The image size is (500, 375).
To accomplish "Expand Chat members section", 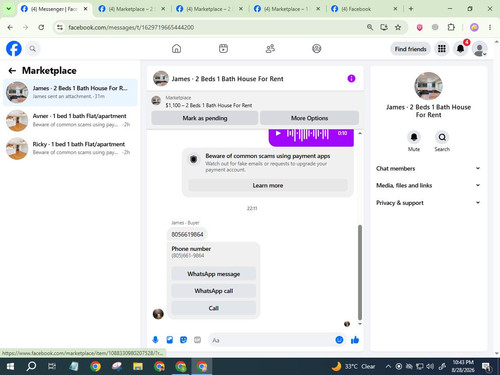I will pyautogui.click(x=428, y=168).
